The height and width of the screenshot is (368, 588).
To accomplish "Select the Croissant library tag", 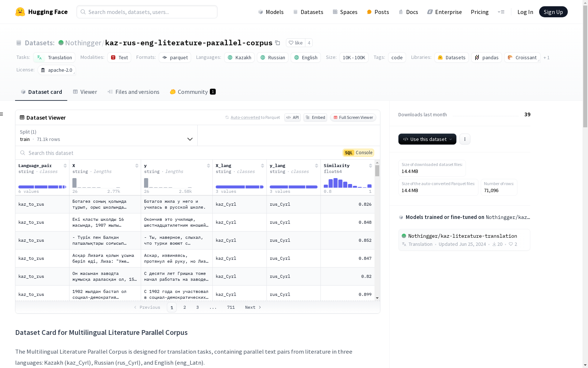I will [522, 57].
